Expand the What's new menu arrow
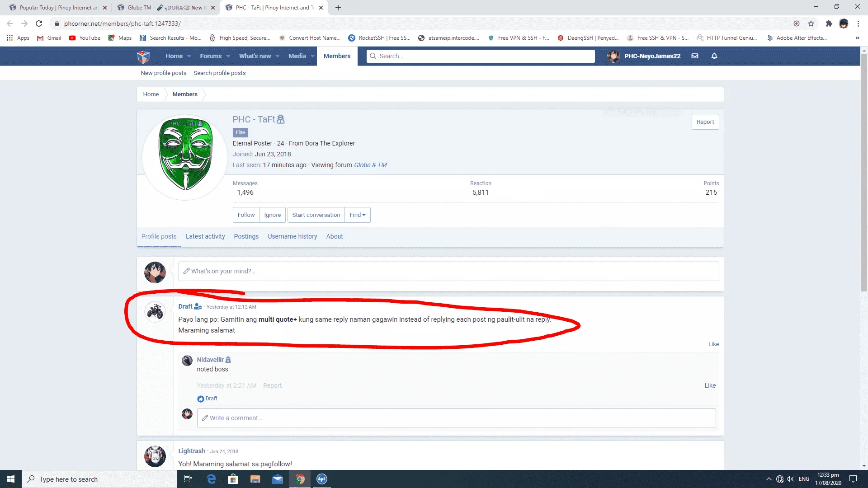The image size is (868, 488). click(278, 56)
